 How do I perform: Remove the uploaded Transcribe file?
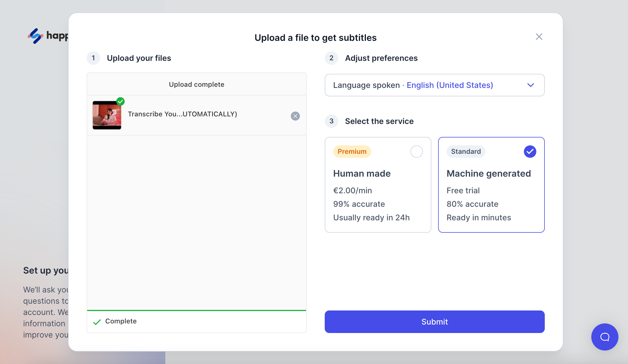tap(295, 116)
